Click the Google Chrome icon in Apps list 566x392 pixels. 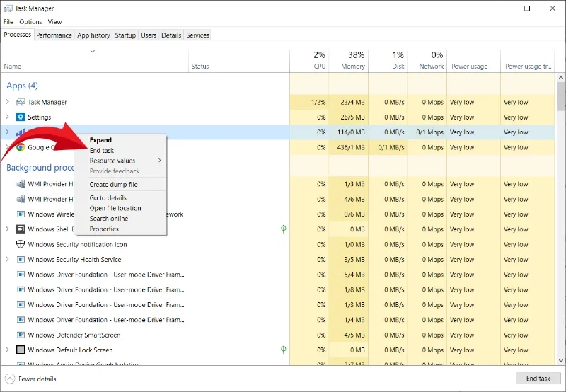pyautogui.click(x=21, y=147)
